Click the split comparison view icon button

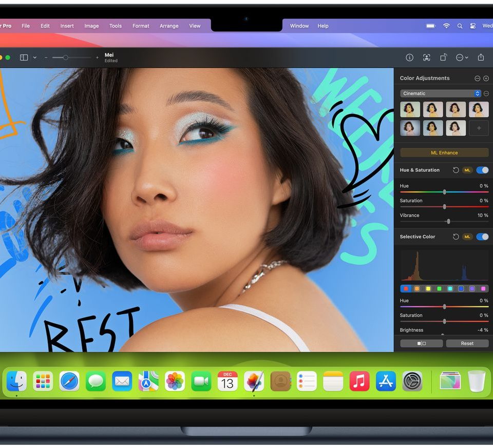[421, 343]
